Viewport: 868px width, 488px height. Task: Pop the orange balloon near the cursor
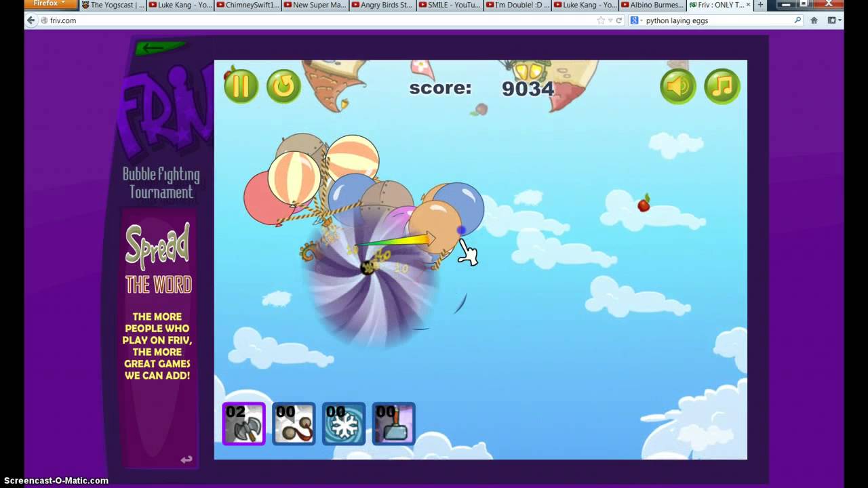coord(434,227)
